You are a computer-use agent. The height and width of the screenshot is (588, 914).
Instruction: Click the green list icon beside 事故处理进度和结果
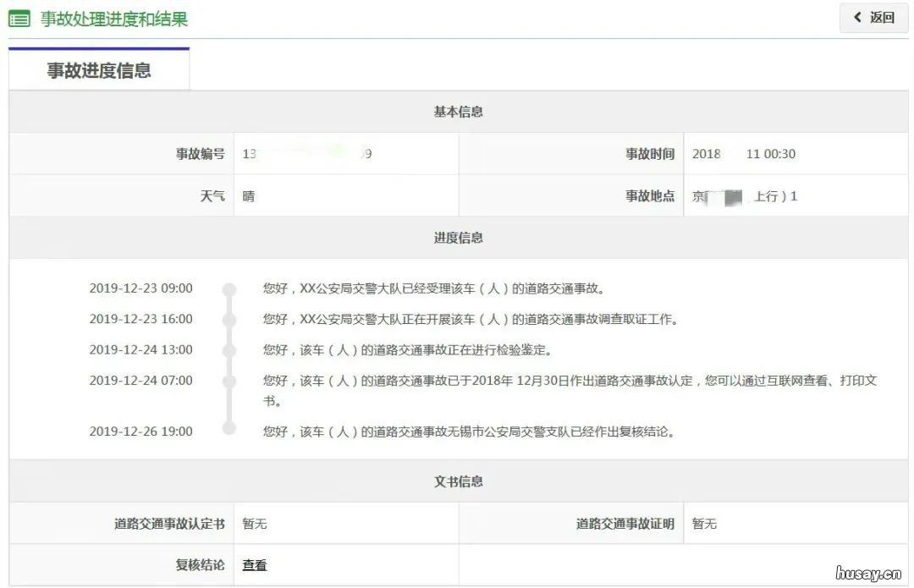18,17
